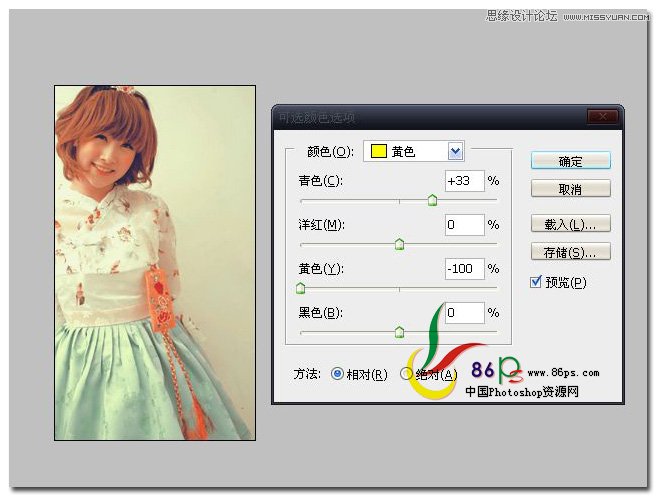Click the girl photo preview image
The image size is (660, 500).
[x=155, y=263]
